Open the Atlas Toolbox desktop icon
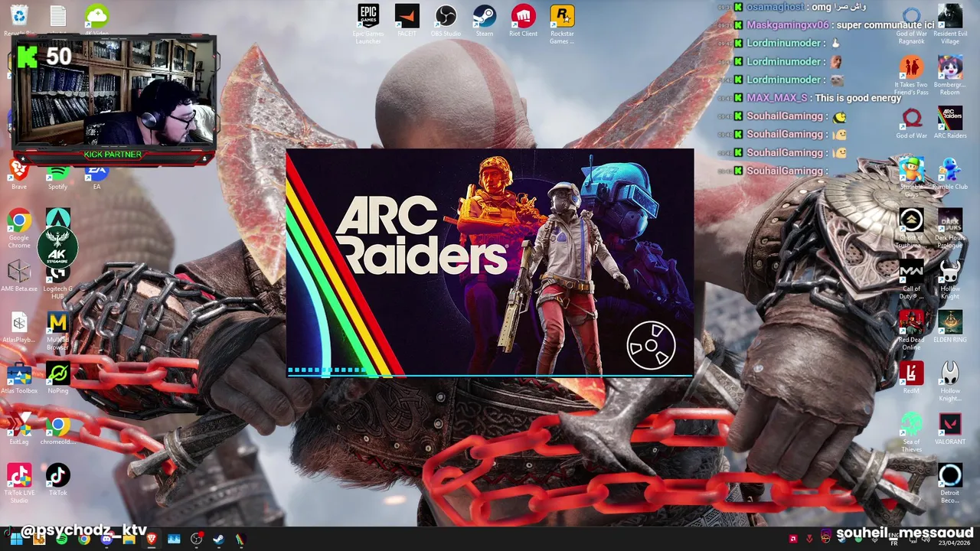The image size is (980, 551). tap(19, 378)
